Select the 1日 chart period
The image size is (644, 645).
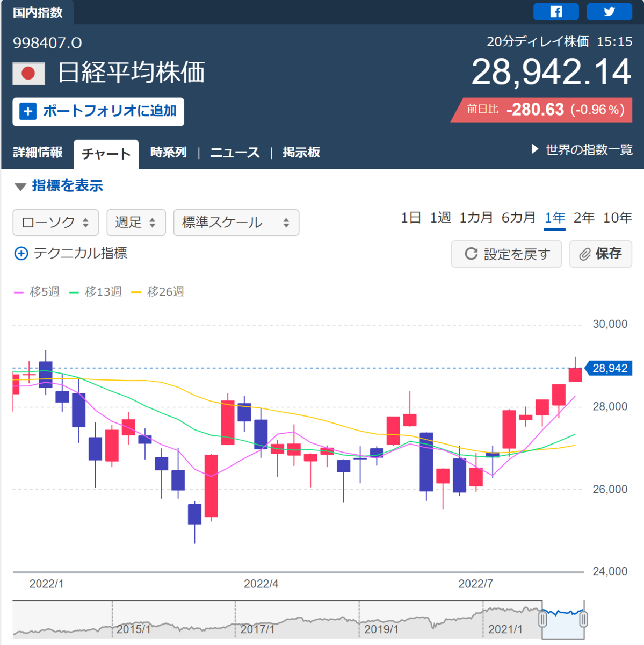coord(410,218)
